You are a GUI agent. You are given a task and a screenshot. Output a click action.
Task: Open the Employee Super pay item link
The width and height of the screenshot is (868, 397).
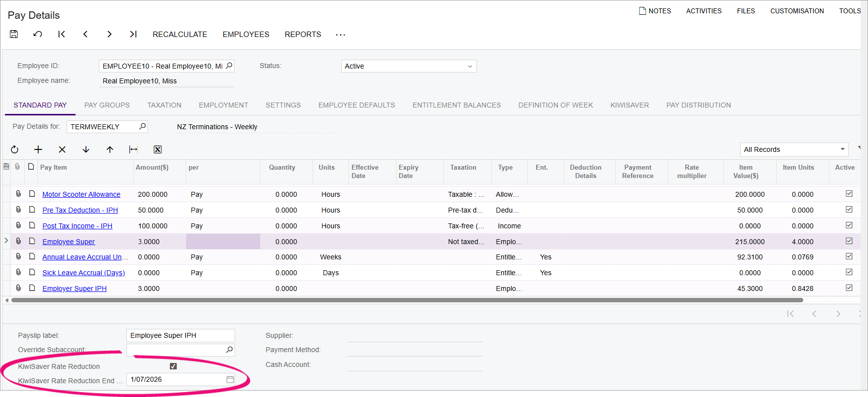pyautogui.click(x=69, y=242)
